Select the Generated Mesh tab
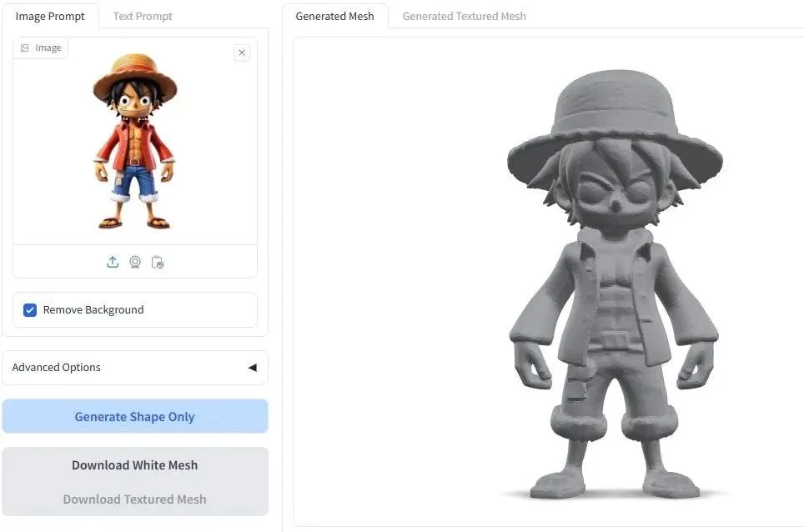This screenshot has width=804, height=532. pos(334,17)
